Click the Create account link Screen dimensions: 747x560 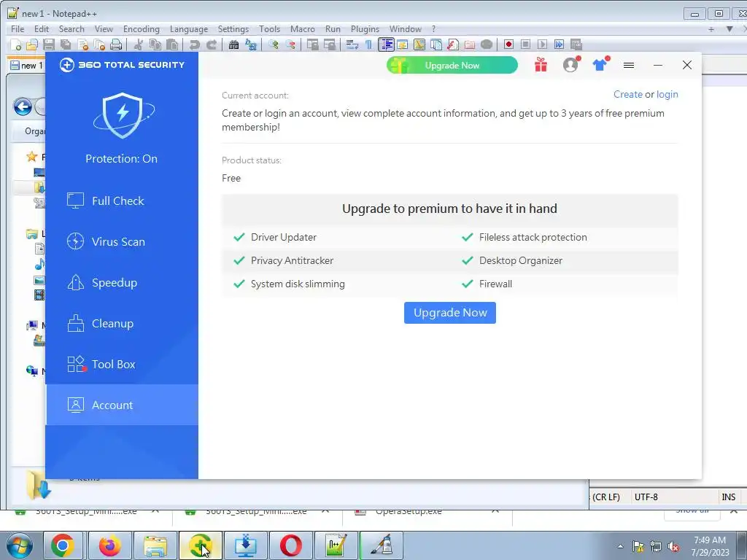tap(627, 94)
